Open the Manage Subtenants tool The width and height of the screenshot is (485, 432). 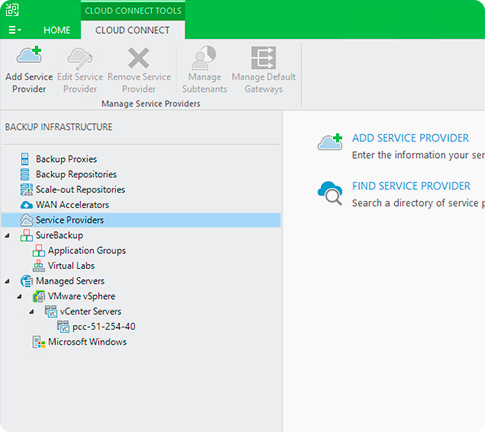(204, 70)
